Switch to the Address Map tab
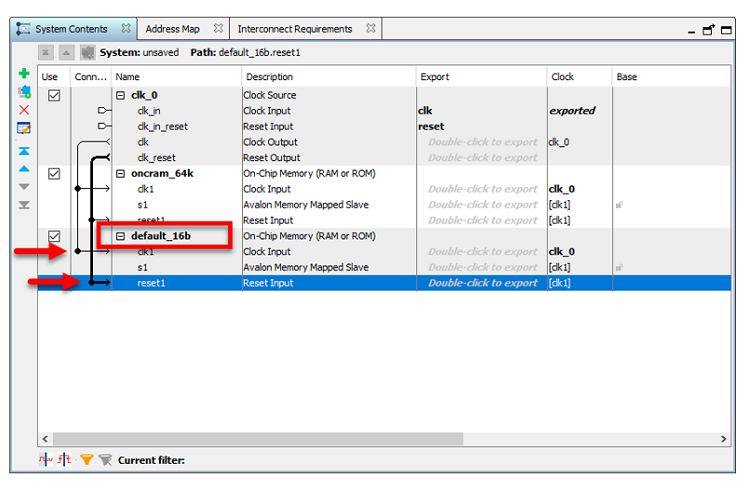This screenshot has height=491, width=750. (x=173, y=29)
